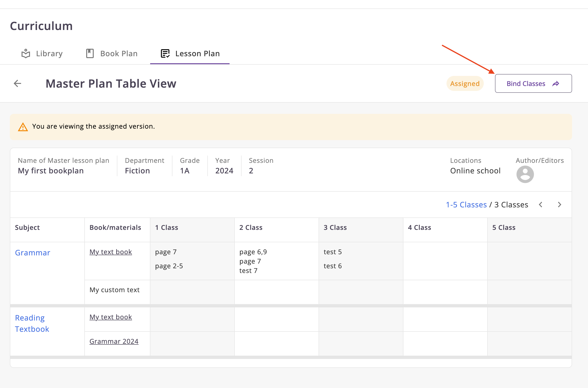588x388 pixels.
Task: Click the Lesson Plan checklist icon
Action: [165, 53]
